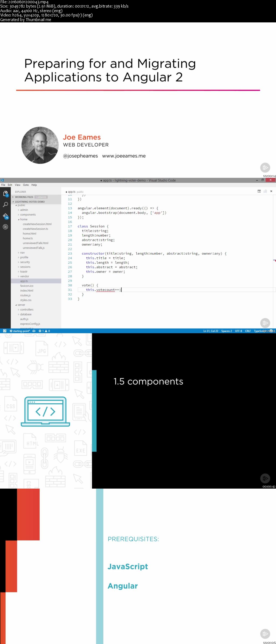Click the warnings count icon showing 0
Screen dimensions: 276x644
click(x=47, y=331)
